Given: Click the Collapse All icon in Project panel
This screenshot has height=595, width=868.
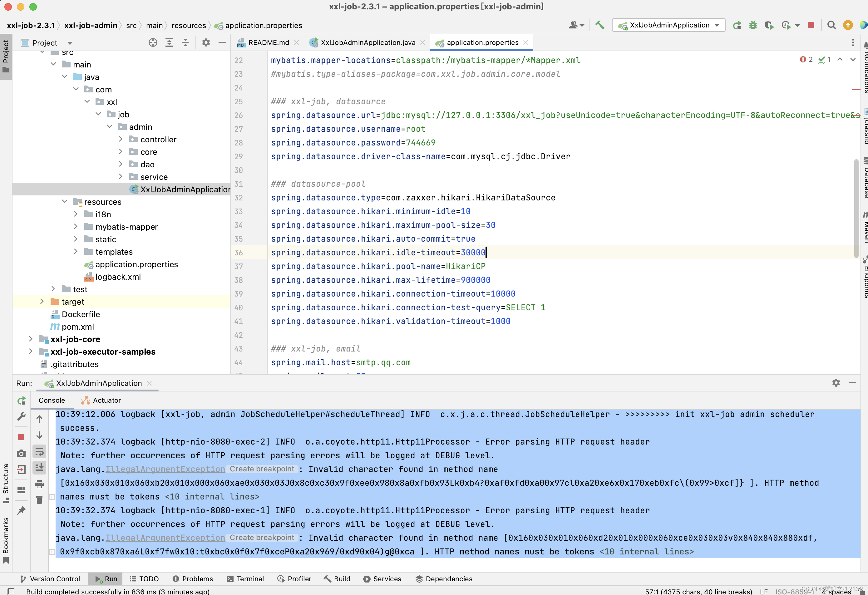Looking at the screenshot, I should pos(185,42).
